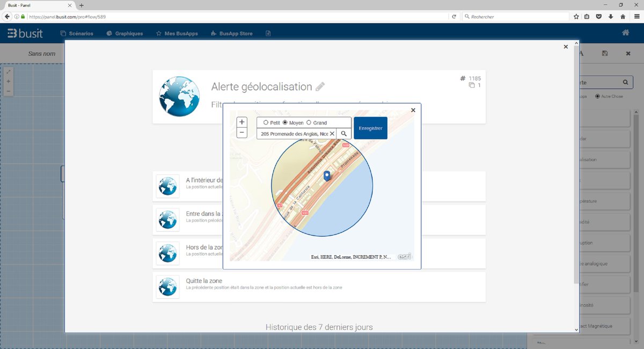Click the browser back button
This screenshot has width=644, height=349.
(x=8, y=17)
